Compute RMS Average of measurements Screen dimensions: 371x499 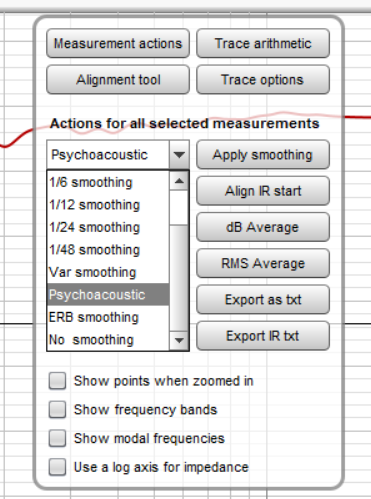263,263
